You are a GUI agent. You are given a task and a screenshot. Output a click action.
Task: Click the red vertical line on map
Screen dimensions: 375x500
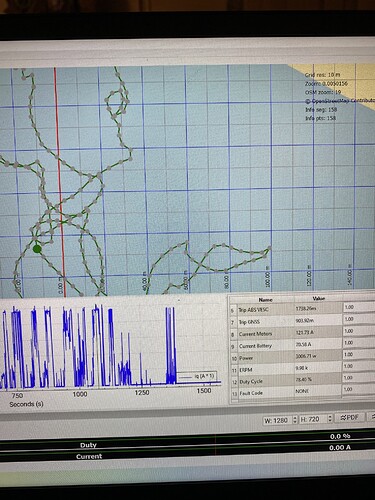[60, 182]
